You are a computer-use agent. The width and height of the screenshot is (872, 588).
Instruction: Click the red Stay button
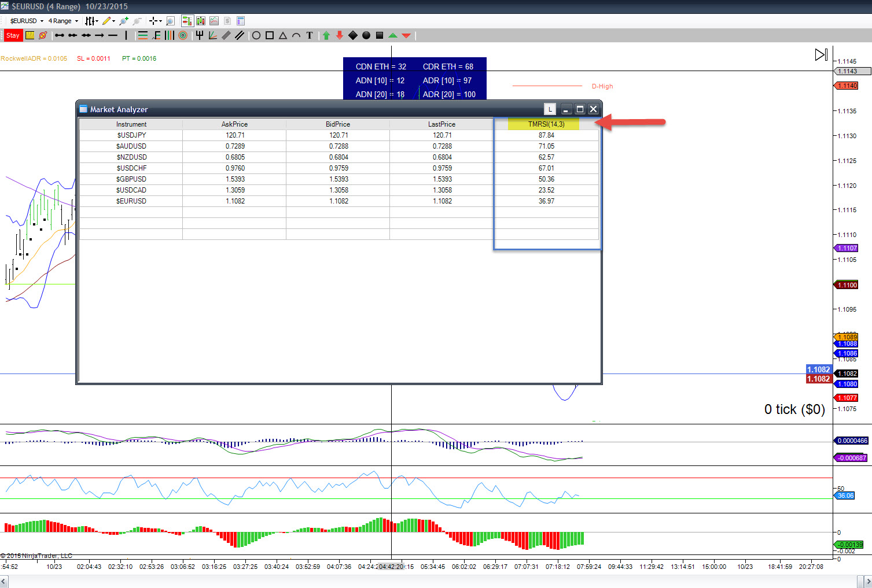[13, 35]
